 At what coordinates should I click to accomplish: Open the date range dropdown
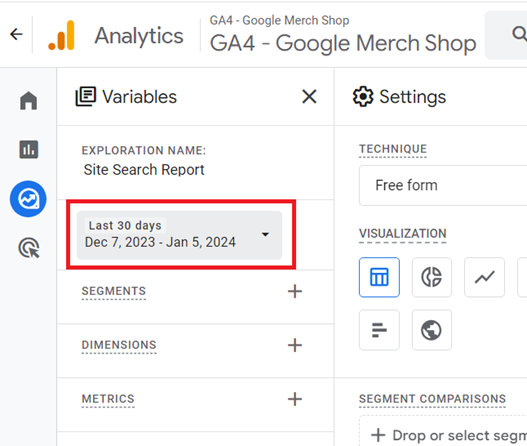[x=179, y=235]
